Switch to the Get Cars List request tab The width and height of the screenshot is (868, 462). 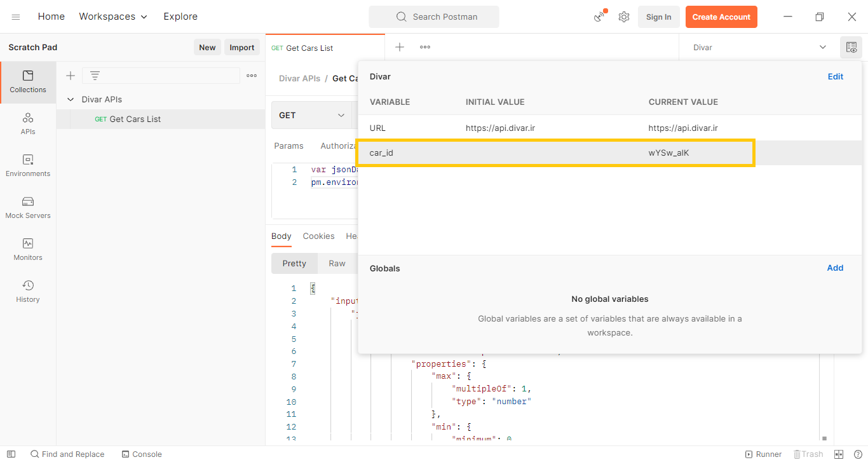pos(325,48)
